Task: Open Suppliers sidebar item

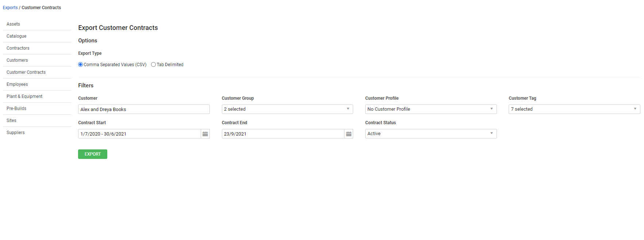Action: [x=37, y=133]
